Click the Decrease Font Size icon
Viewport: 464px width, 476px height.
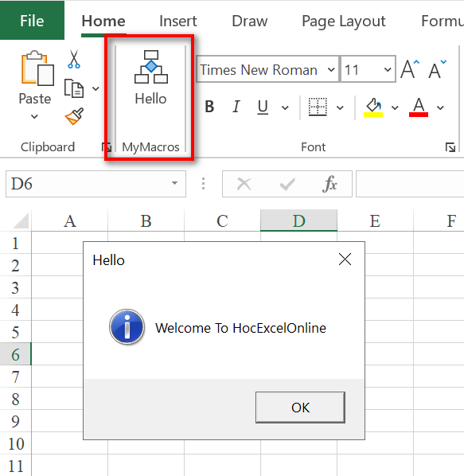[437, 69]
